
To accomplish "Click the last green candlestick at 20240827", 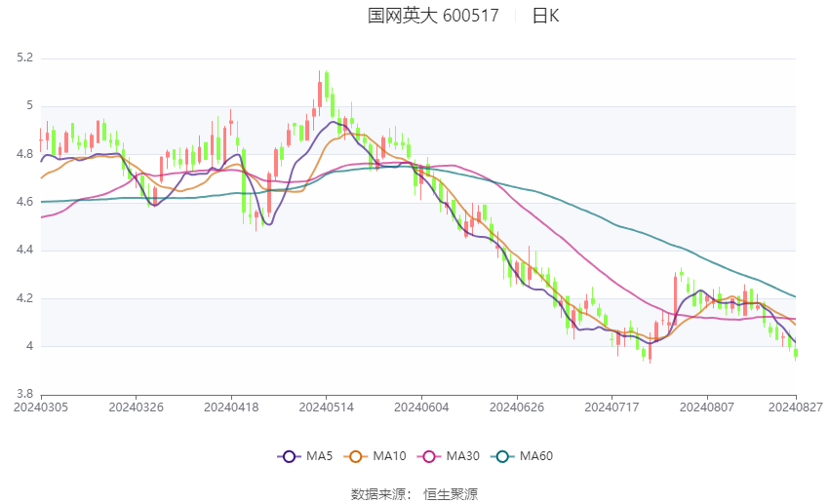I will tap(796, 351).
